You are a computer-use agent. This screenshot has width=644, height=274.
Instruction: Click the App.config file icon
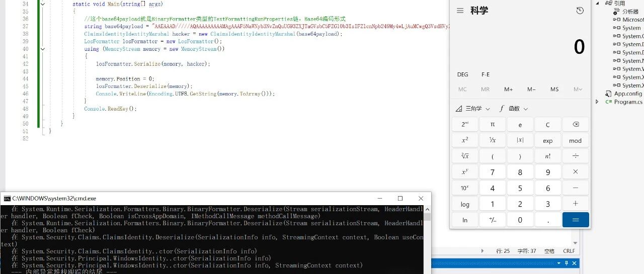pos(609,94)
